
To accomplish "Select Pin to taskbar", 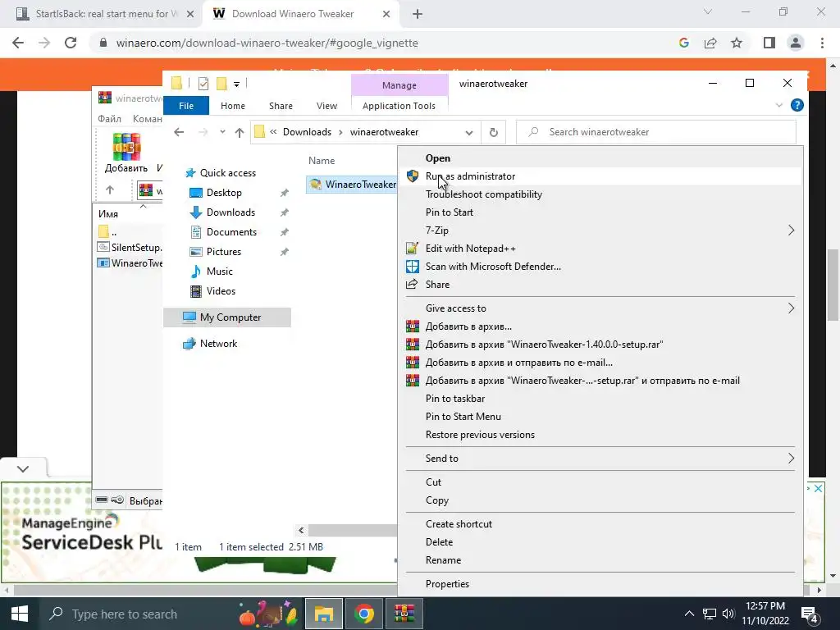I will coord(600,399).
